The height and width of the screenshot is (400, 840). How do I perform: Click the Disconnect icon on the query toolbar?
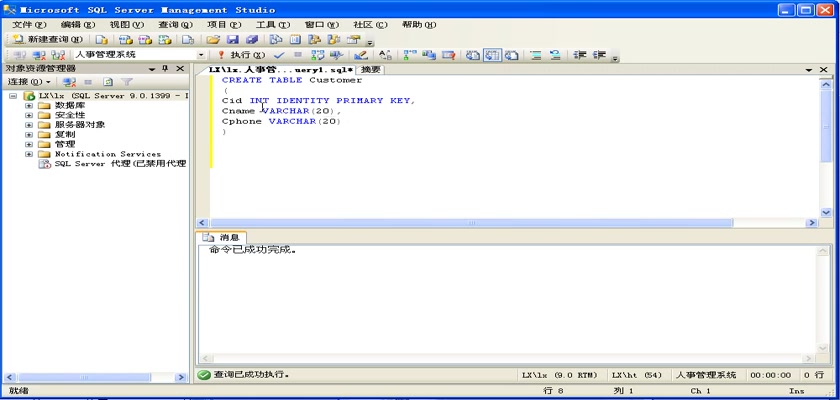39,55
